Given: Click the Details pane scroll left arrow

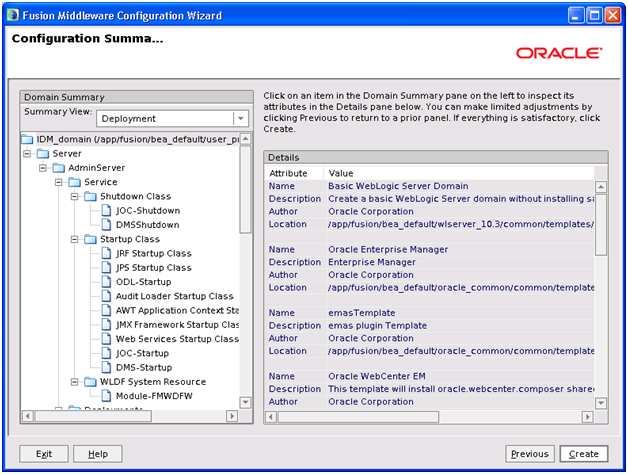Looking at the screenshot, I should (271, 417).
